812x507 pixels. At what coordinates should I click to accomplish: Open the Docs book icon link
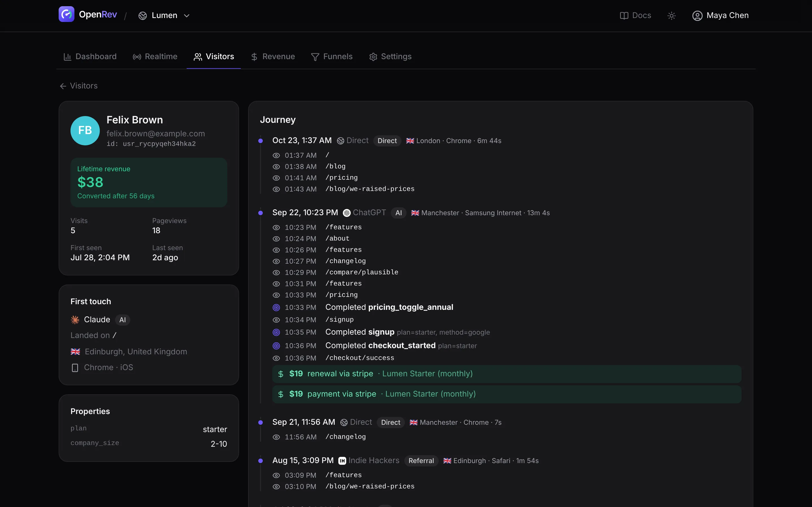point(624,16)
